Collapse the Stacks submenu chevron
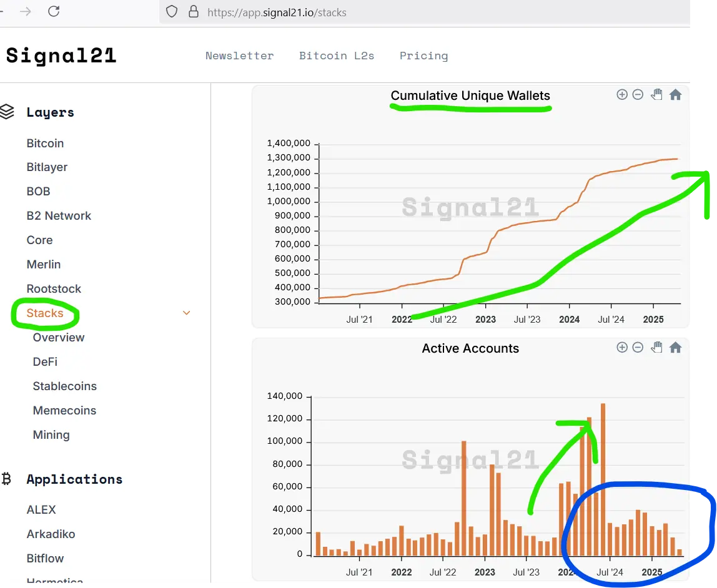The image size is (717, 588). pos(186,313)
